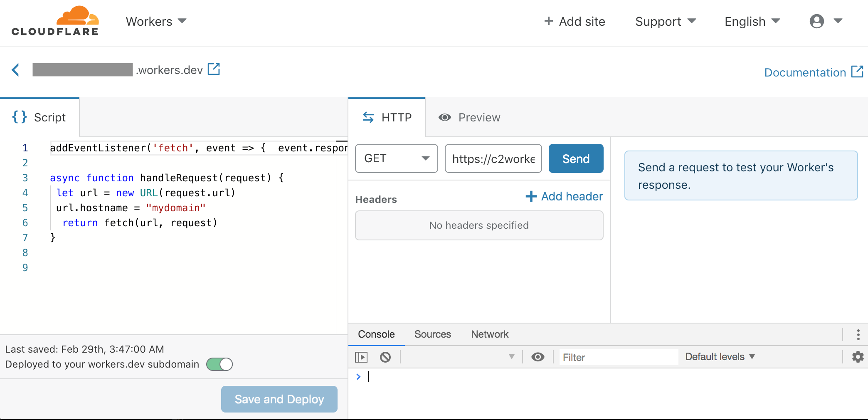Click the console Filter field
The width and height of the screenshot is (868, 420).
tap(618, 357)
